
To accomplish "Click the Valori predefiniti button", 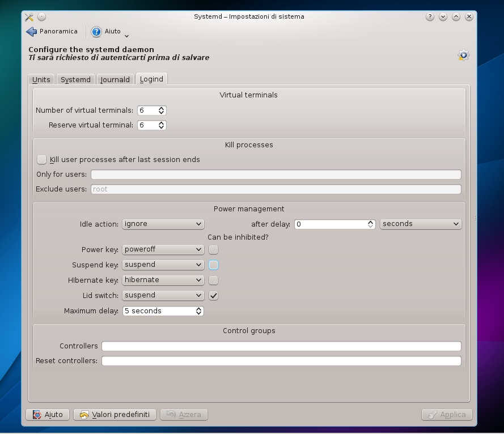I will point(115,415).
